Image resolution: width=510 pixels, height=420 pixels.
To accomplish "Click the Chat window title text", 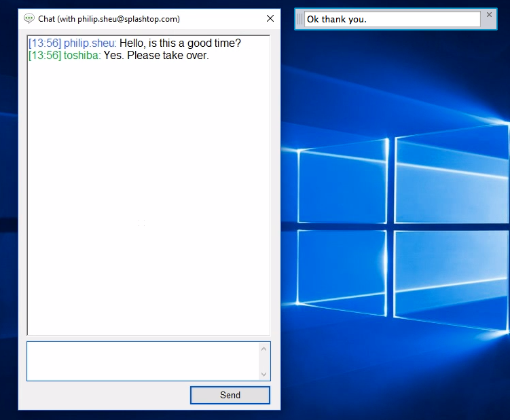I will [x=109, y=19].
